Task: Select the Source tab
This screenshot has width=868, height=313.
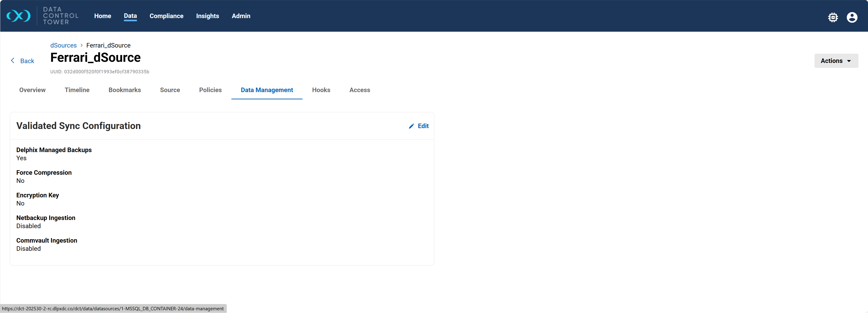Action: point(170,90)
